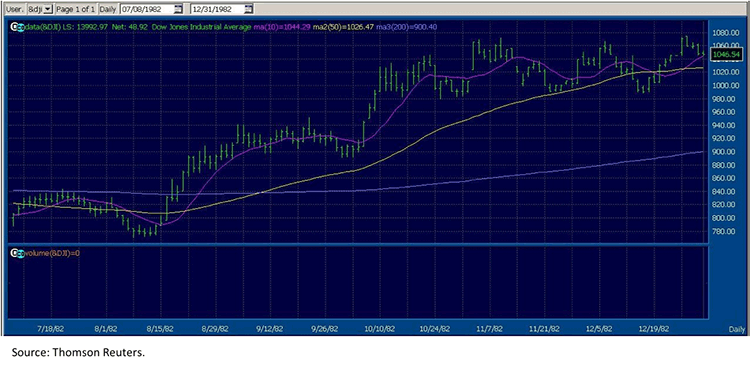Click the Page 1 of 1 indicator

pyautogui.click(x=76, y=9)
